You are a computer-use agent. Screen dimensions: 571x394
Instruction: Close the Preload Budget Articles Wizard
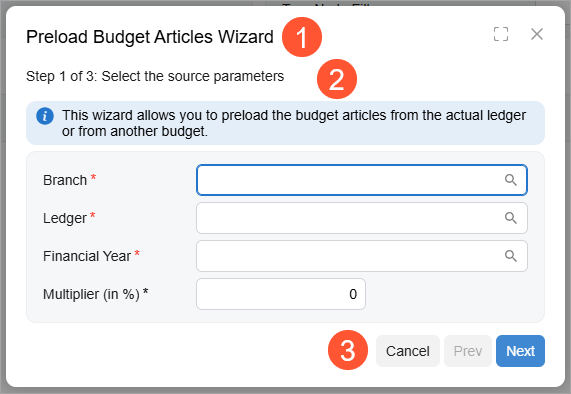537,34
